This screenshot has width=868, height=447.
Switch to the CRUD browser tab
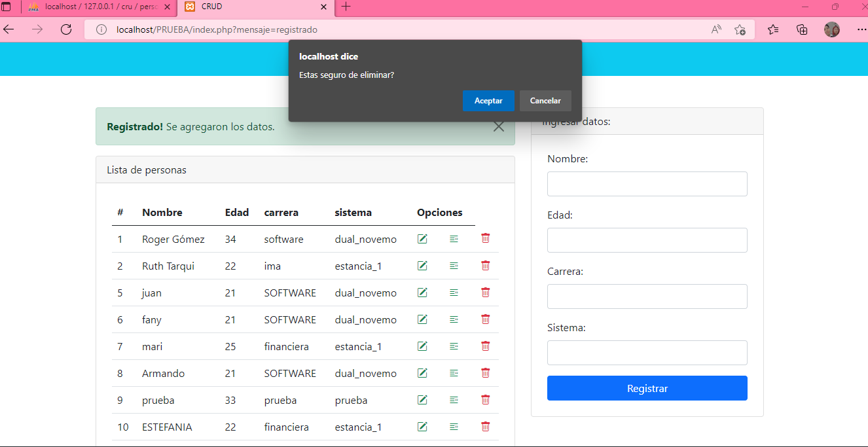[x=249, y=7]
